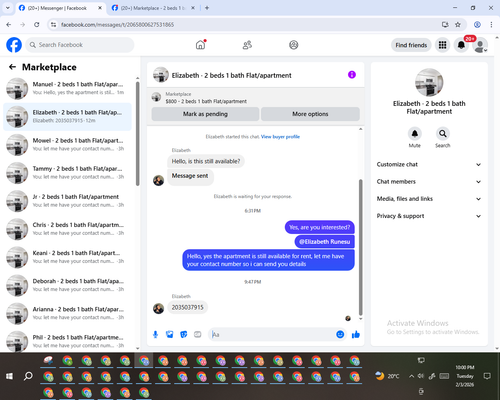Viewport: 500px width, 400px height.
Task: Go to Home feed icon
Action: point(200,45)
